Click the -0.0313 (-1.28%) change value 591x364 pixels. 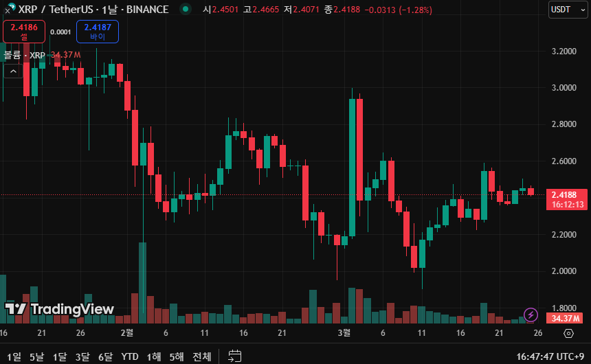click(398, 10)
